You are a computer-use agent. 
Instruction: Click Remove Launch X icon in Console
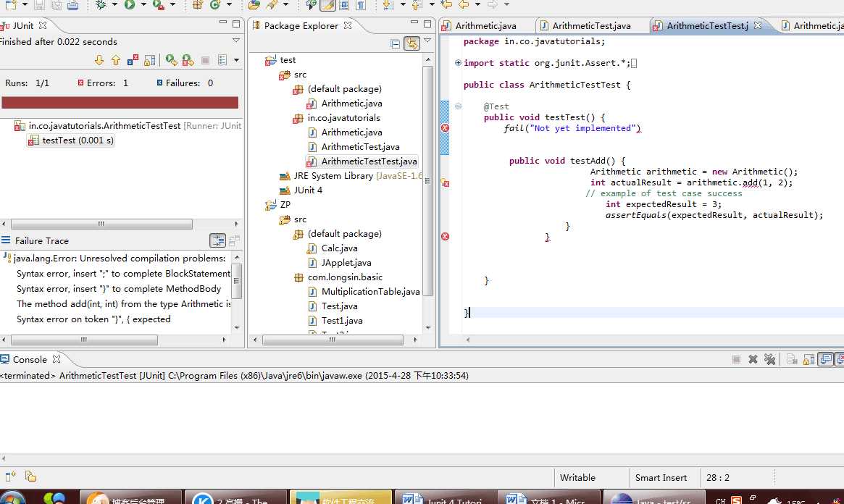tap(753, 359)
